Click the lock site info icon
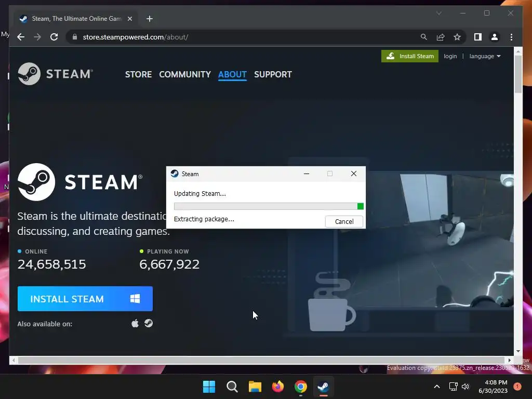This screenshot has height=399, width=532. (x=75, y=37)
